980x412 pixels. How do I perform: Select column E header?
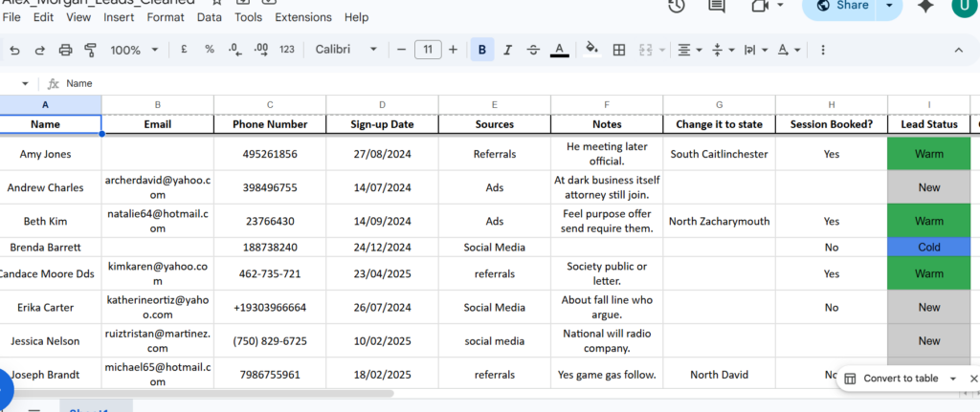[495, 105]
